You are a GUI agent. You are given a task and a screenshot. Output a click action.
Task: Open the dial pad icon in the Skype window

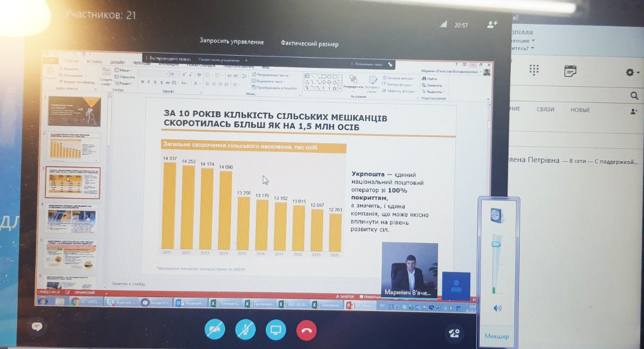tap(534, 70)
